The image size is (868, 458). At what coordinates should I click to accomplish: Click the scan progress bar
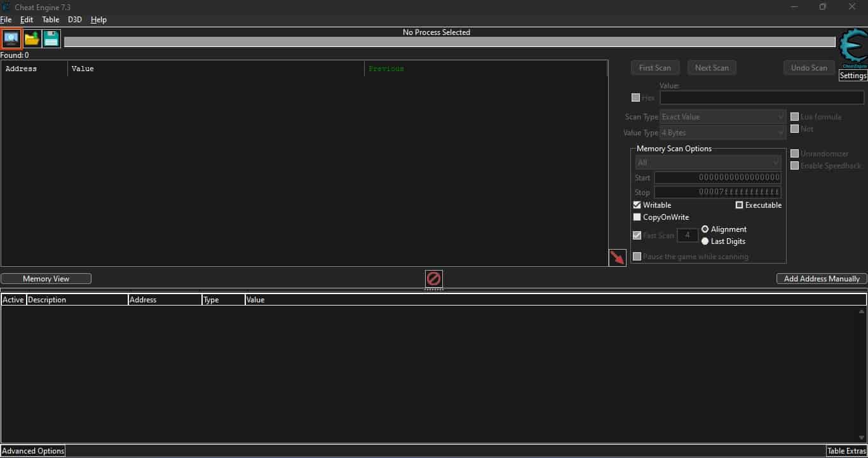[450, 42]
